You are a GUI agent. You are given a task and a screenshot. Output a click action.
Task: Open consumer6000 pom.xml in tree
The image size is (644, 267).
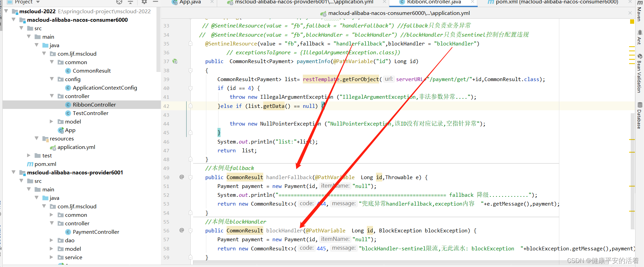click(45, 164)
